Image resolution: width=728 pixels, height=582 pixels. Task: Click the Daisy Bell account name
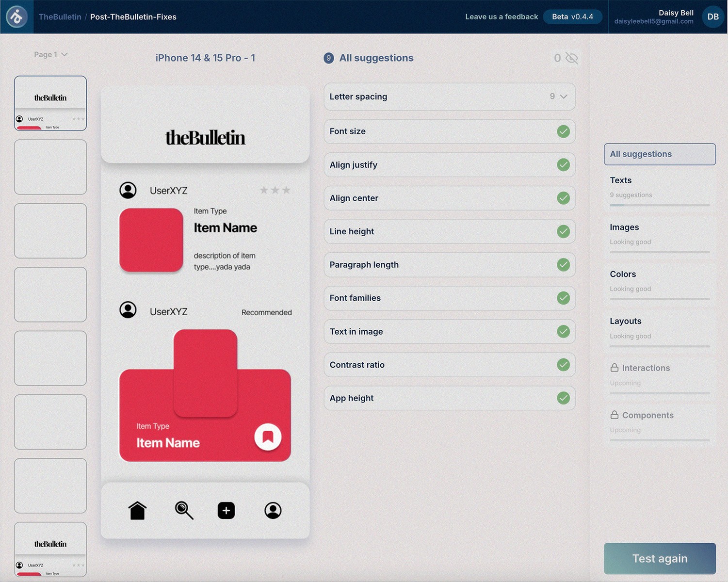point(676,13)
